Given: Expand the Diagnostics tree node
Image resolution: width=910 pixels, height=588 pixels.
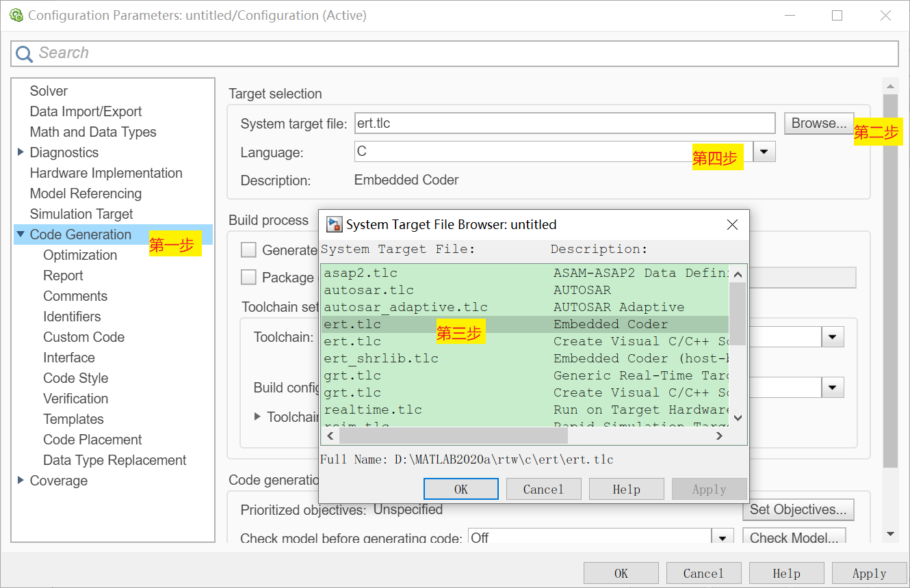Looking at the screenshot, I should [x=21, y=152].
